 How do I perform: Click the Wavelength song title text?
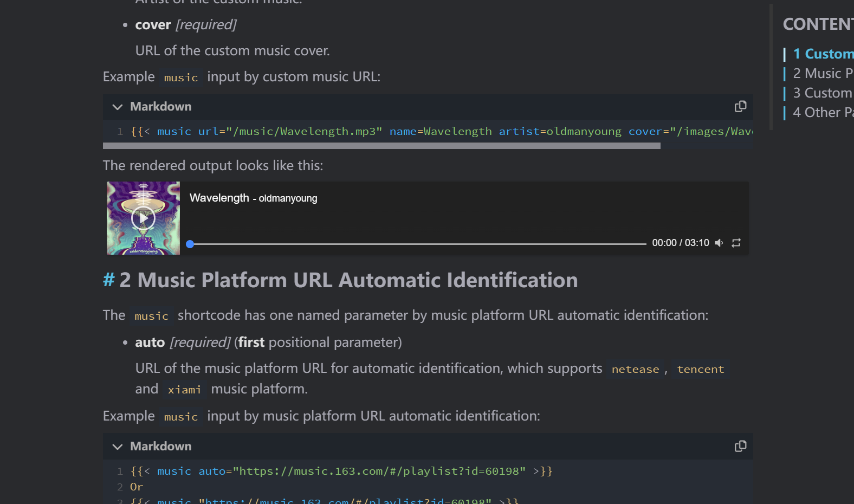219,198
